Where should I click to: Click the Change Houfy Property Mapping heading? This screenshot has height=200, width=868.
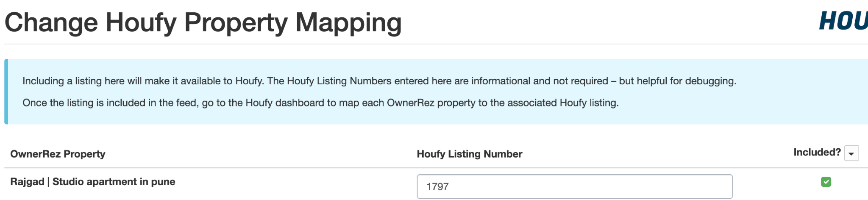pos(203,22)
